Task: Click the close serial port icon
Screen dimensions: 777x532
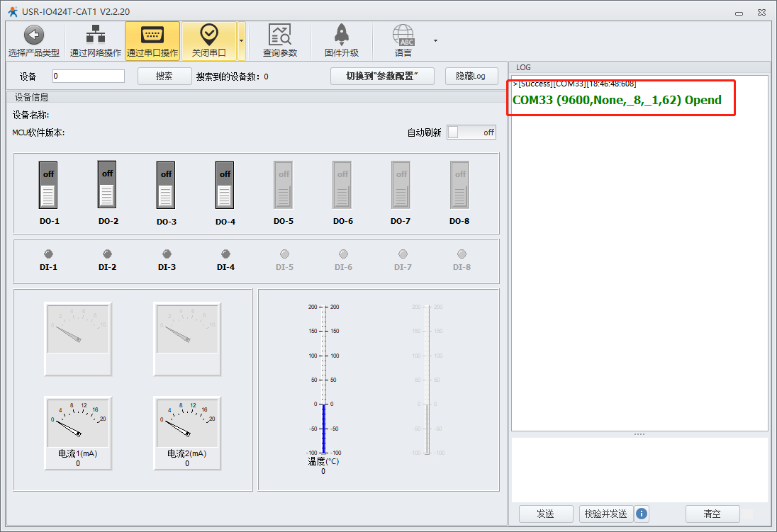Action: point(208,35)
